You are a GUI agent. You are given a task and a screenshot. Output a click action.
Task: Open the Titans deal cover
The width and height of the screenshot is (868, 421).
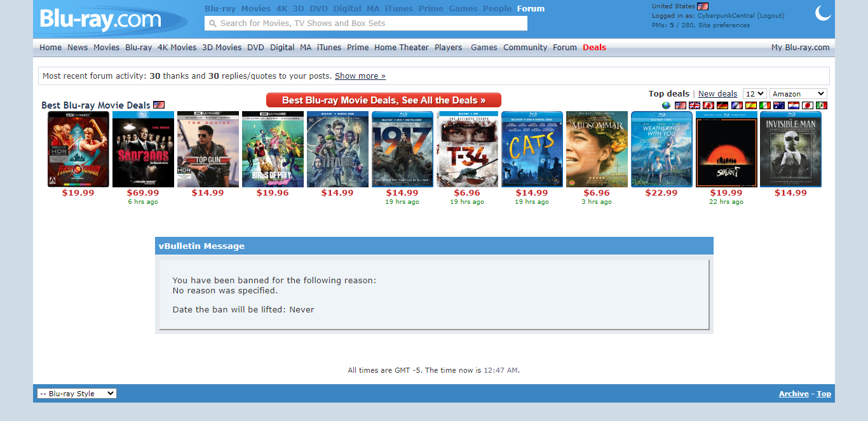[x=337, y=149]
